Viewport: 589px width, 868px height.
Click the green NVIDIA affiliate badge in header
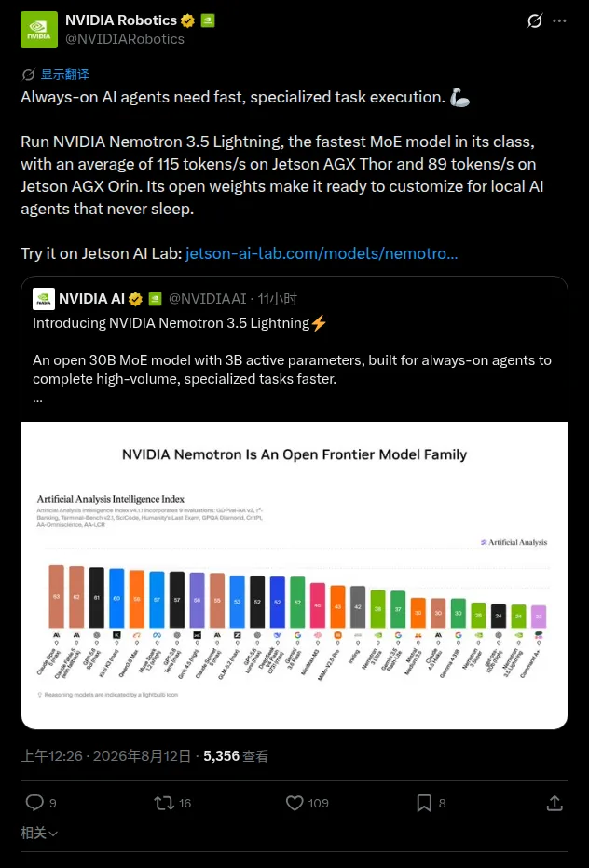click(x=208, y=21)
